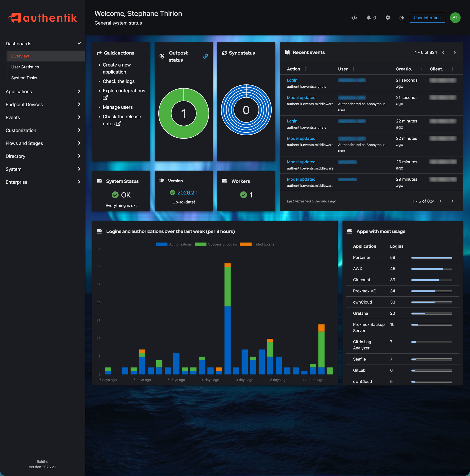
Task: Click the Outpost status link icon
Action: [x=205, y=56]
